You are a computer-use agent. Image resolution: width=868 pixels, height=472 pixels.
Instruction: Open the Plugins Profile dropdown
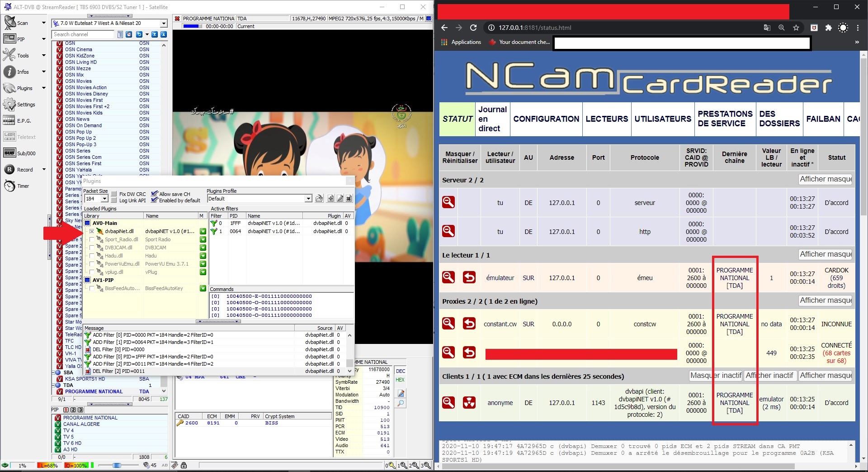click(x=308, y=199)
